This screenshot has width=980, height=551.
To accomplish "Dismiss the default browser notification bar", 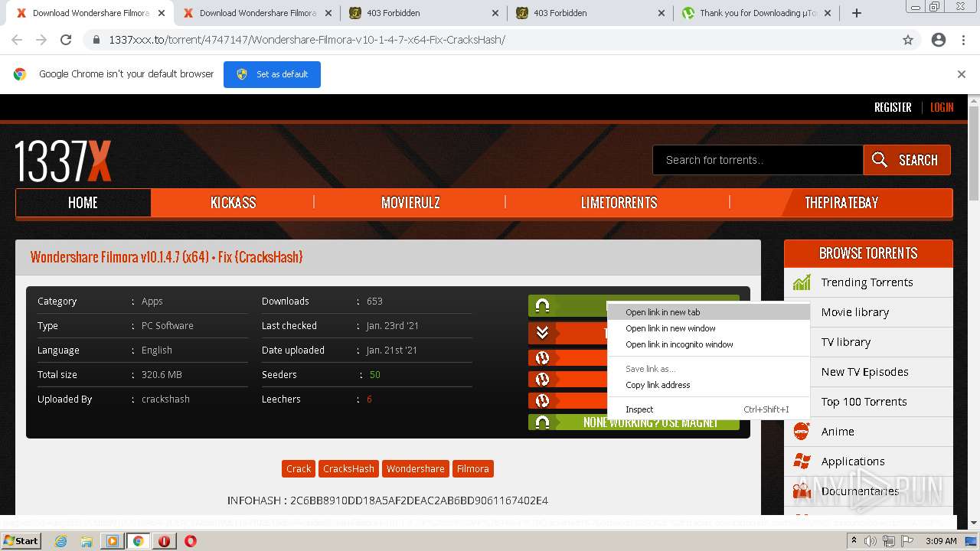I will [962, 74].
